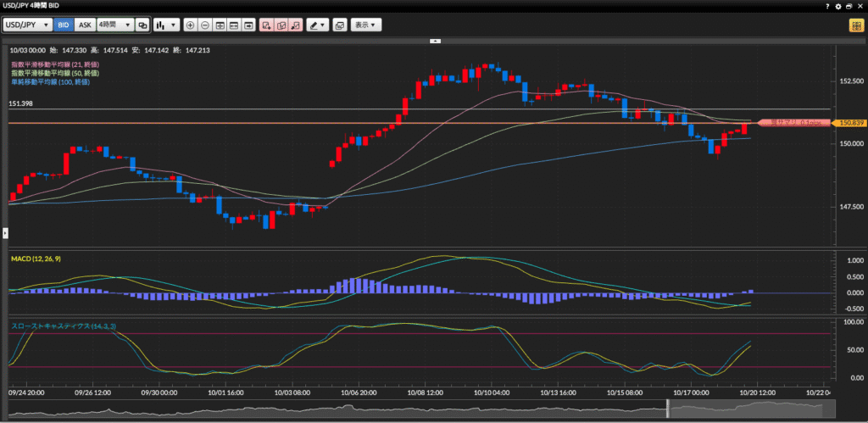
Task: Open the 表示 display menu
Action: [366, 25]
